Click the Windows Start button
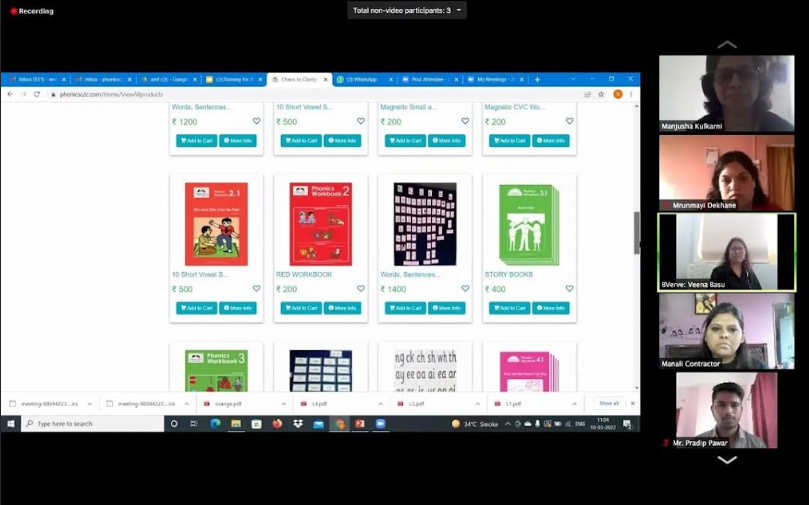This screenshot has width=809, height=505. pos(11,424)
